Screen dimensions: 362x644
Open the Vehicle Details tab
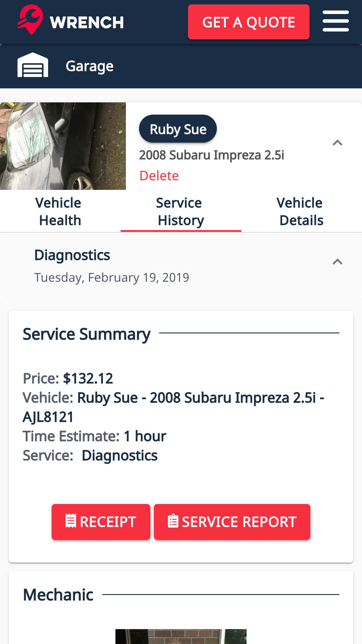[x=301, y=211]
